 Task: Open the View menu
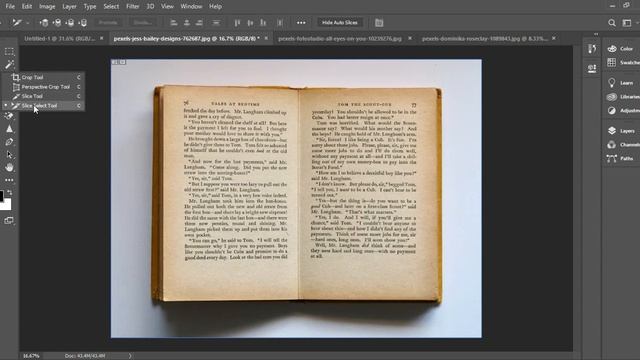tap(167, 7)
